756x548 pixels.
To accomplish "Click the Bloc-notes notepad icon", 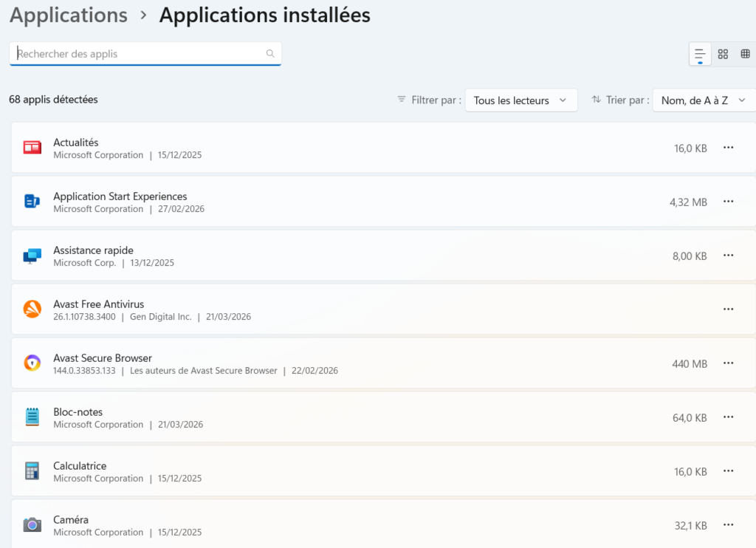I will point(32,417).
